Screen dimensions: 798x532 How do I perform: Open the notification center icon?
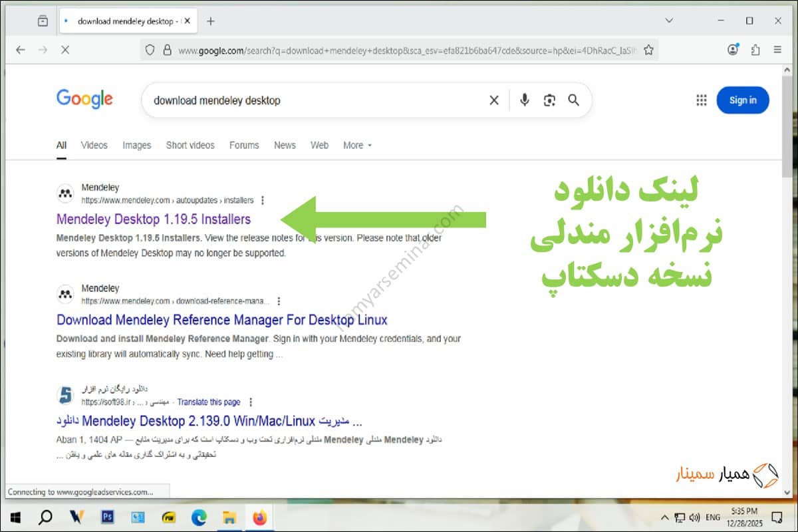(x=777, y=517)
